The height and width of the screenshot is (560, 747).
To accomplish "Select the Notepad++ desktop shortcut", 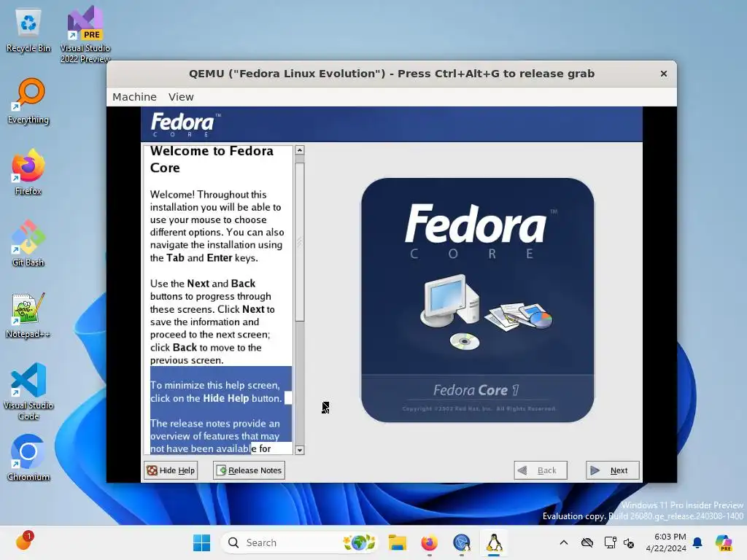I will (x=28, y=316).
